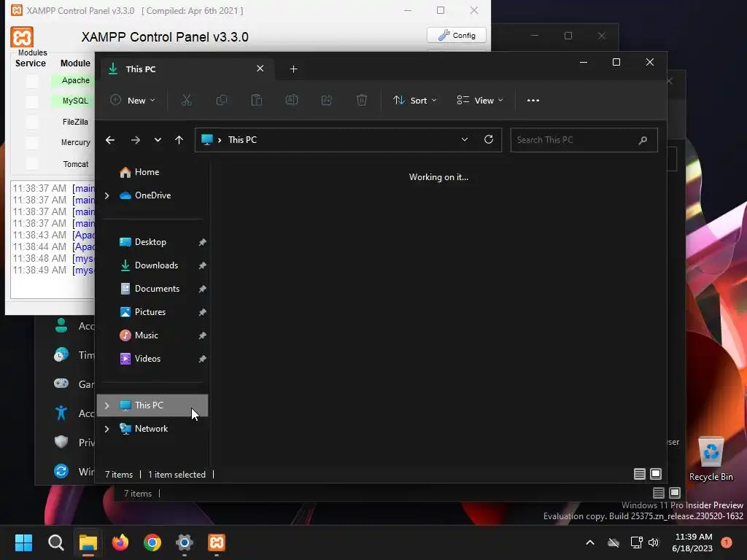Viewport: 747px width, 560px height.
Task: Open Firefox from the taskbar
Action: pos(120,542)
